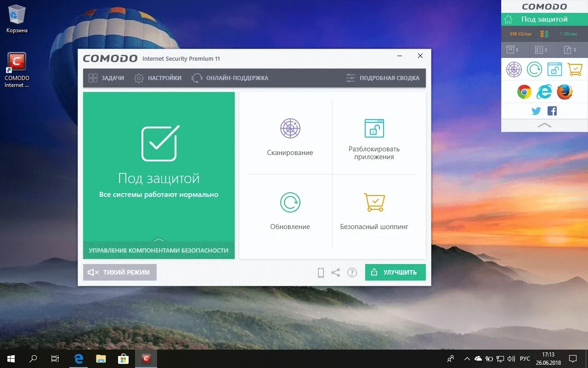Switch РУС input language indicator
588x368 pixels.
coord(525,359)
